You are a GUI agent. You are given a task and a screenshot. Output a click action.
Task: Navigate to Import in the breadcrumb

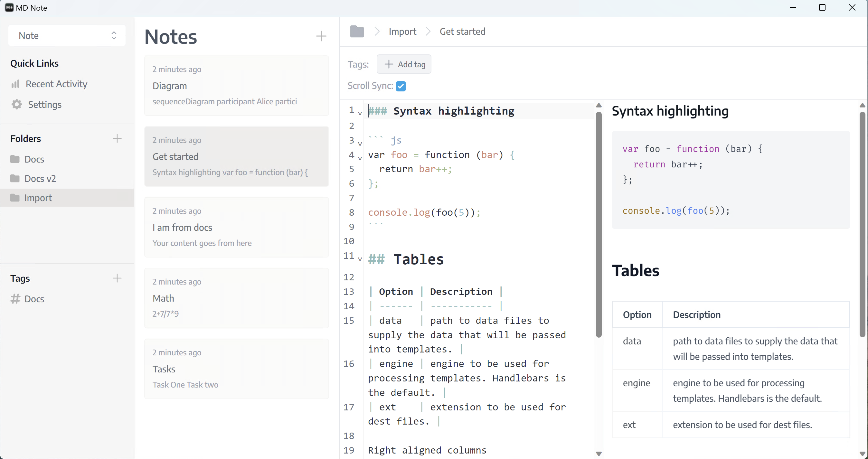point(402,31)
